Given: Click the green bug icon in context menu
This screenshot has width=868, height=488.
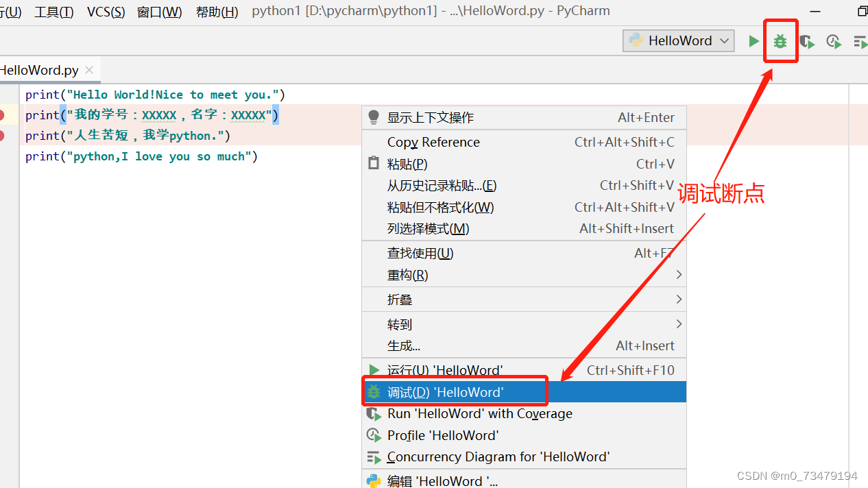Looking at the screenshot, I should [374, 392].
